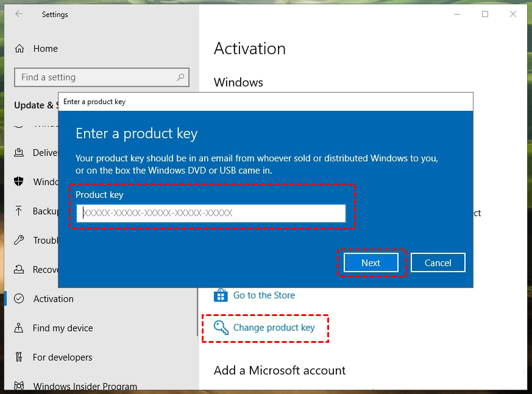Cancel the product key dialog
The image size is (532, 394).
coord(438,263)
